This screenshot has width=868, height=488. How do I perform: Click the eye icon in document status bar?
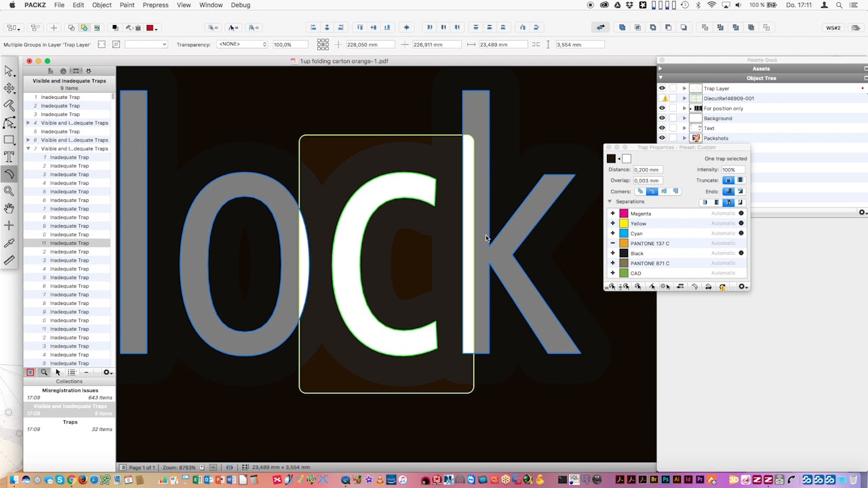pyautogui.click(x=229, y=468)
